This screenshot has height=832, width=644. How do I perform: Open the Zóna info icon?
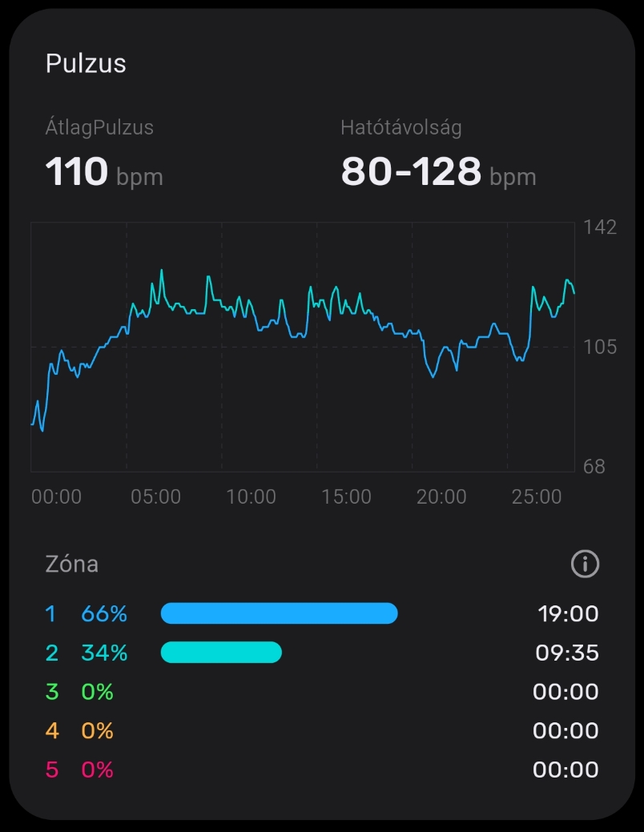click(585, 564)
